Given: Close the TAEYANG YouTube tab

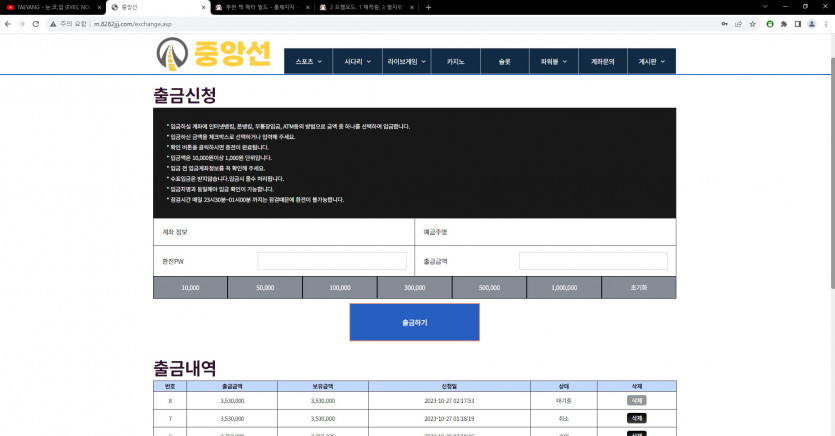Looking at the screenshot, I should tap(99, 7).
